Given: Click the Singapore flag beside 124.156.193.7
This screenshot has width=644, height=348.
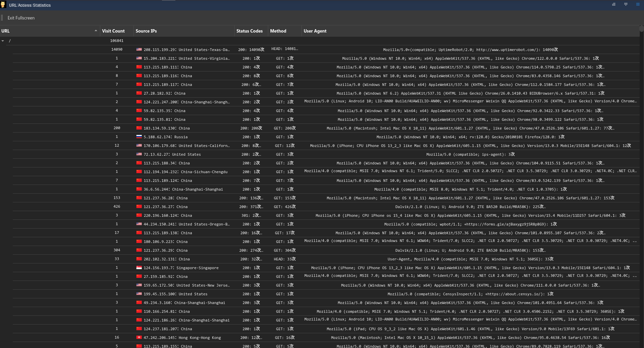Looking at the screenshot, I should [x=139, y=267].
